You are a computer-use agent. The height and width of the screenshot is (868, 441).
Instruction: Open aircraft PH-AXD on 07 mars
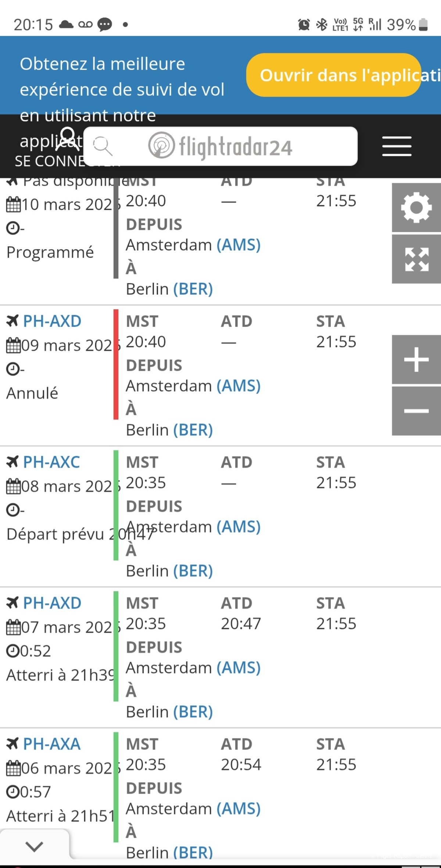pyautogui.click(x=52, y=603)
